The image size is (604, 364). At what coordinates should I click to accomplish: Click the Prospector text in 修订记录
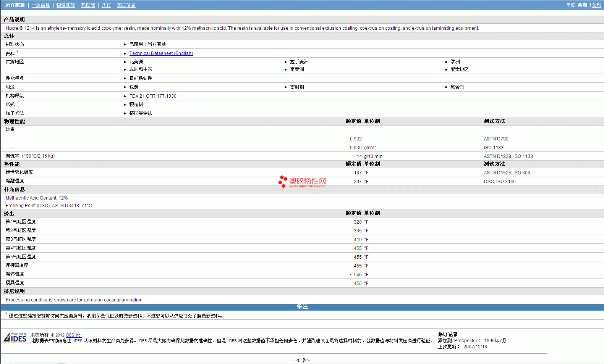(465, 341)
